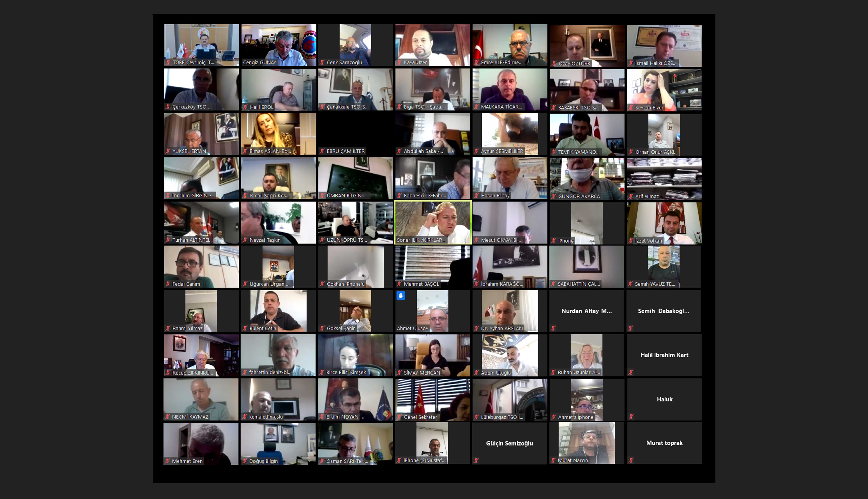Click muted mic icon beside Sevcan Elver
The image size is (868, 499).
(x=631, y=108)
